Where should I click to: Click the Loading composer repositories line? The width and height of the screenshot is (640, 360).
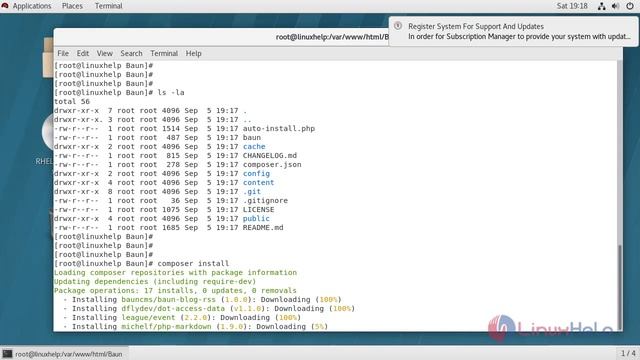click(x=176, y=273)
